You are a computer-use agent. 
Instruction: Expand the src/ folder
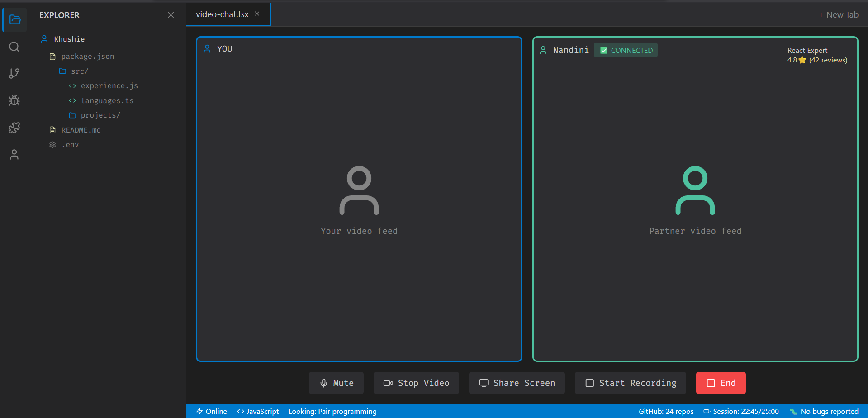pyautogui.click(x=79, y=71)
